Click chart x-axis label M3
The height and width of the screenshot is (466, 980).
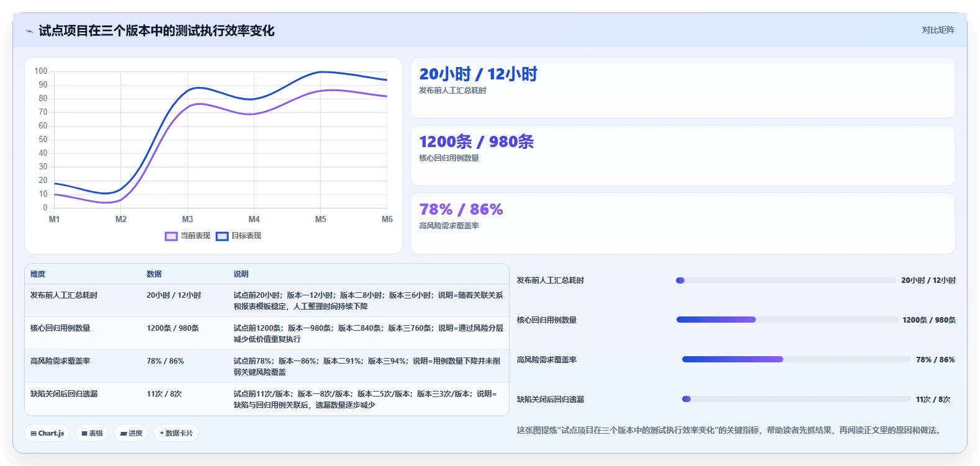pos(187,220)
